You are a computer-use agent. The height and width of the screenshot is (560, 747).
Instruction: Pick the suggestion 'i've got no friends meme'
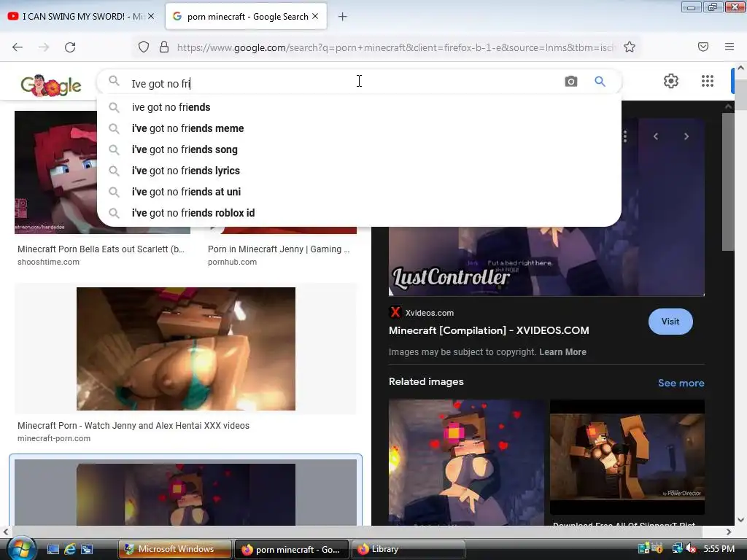point(359,128)
